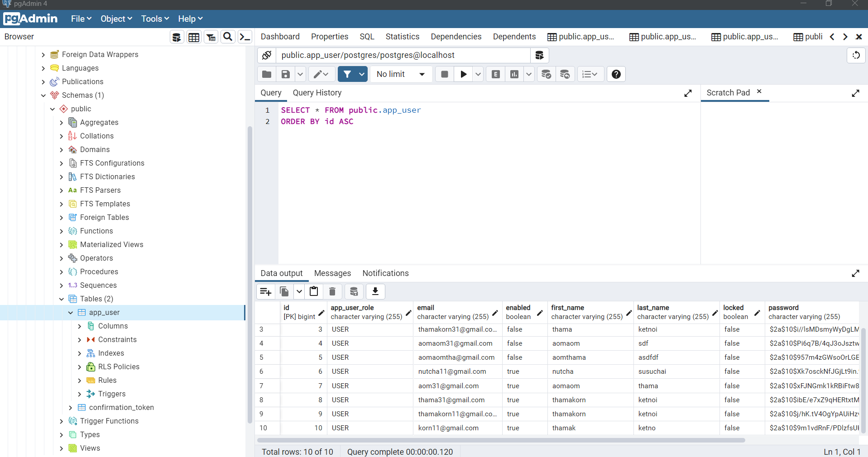Click the Execute query play button

click(x=463, y=74)
